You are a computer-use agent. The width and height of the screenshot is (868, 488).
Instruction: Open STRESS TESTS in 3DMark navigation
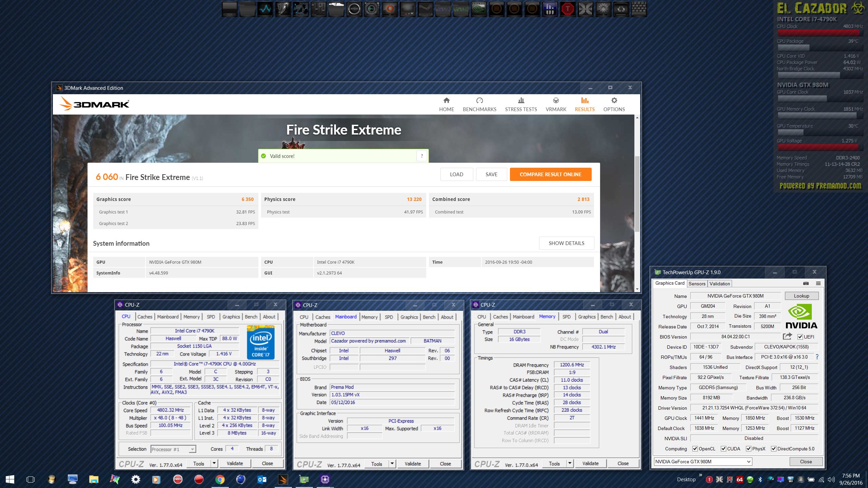521,105
